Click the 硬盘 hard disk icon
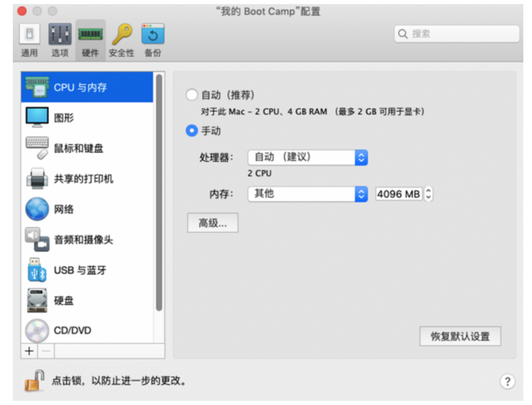Screen dimensions: 532x405 [x=37, y=300]
